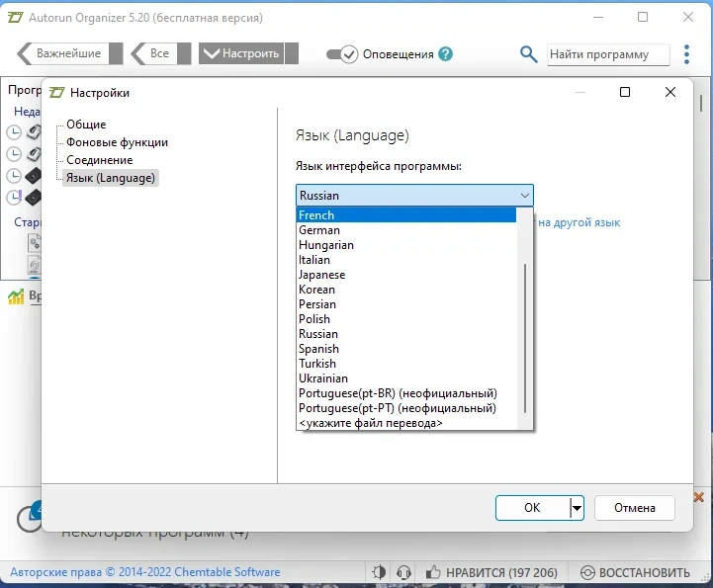Open the Соединение settings section

[x=99, y=160]
